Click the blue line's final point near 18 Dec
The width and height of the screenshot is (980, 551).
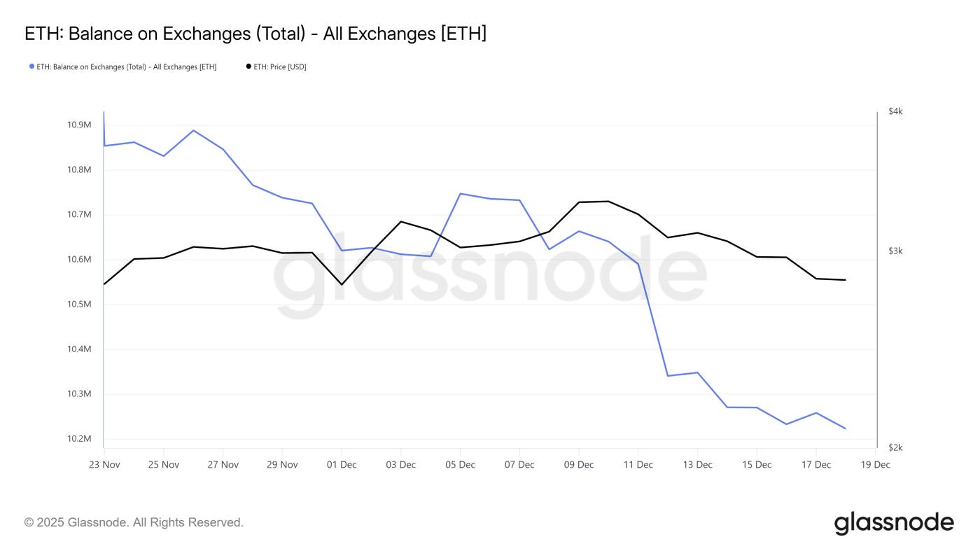(x=846, y=428)
